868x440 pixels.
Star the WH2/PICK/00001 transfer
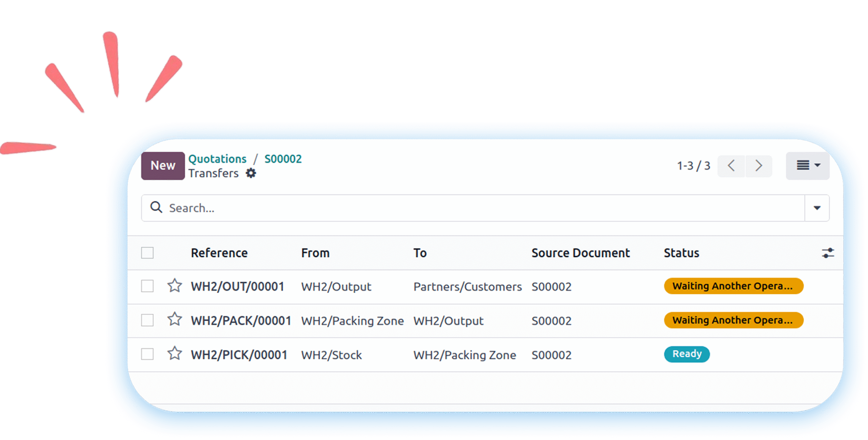(175, 354)
